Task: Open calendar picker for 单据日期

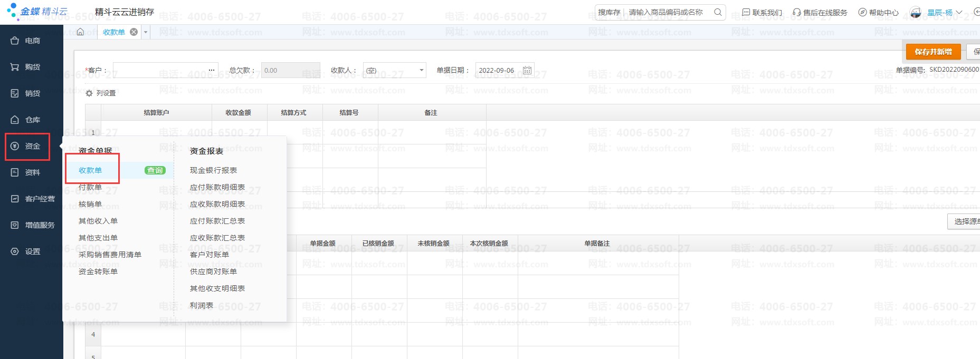Action: point(527,70)
